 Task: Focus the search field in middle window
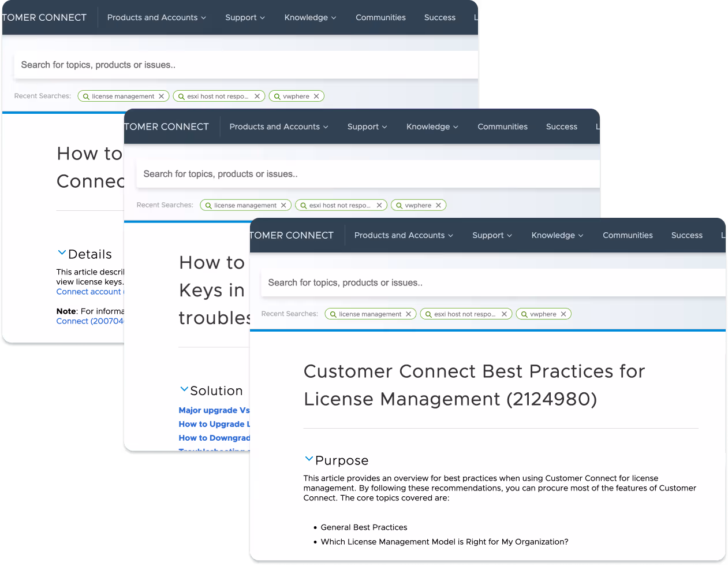point(368,174)
